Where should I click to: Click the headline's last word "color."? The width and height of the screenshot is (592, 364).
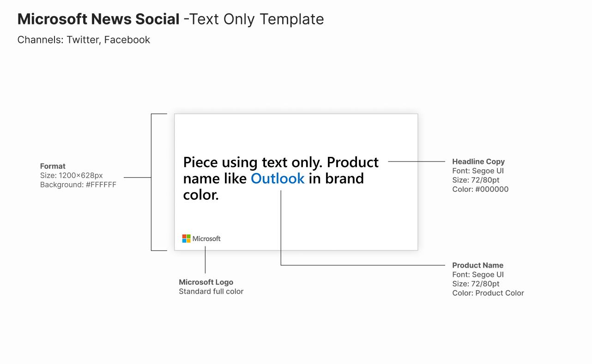(201, 195)
